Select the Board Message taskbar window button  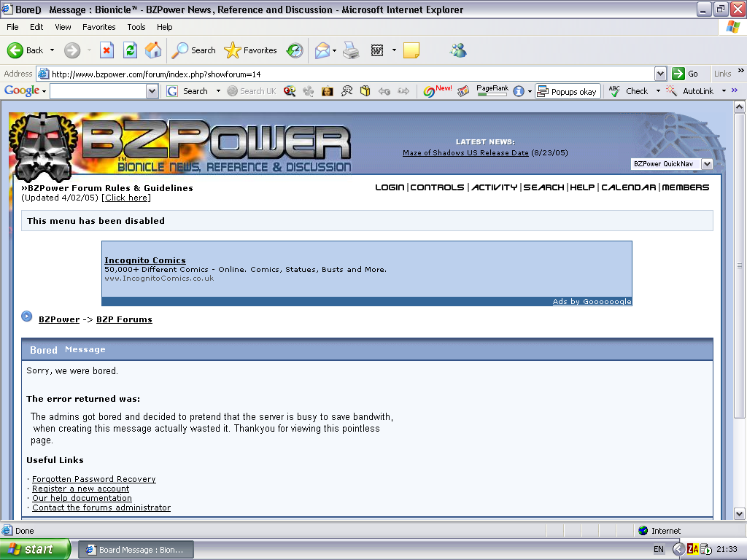[x=135, y=550]
